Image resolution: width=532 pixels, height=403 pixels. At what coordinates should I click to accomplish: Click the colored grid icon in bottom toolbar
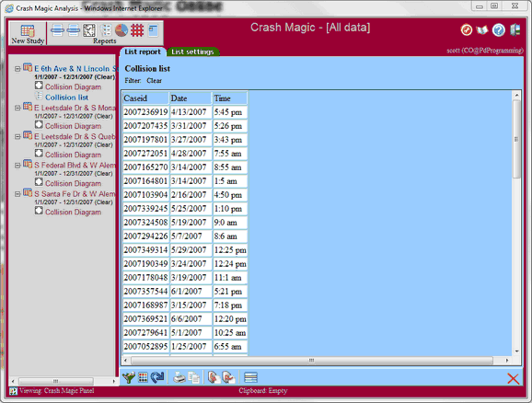(144, 377)
